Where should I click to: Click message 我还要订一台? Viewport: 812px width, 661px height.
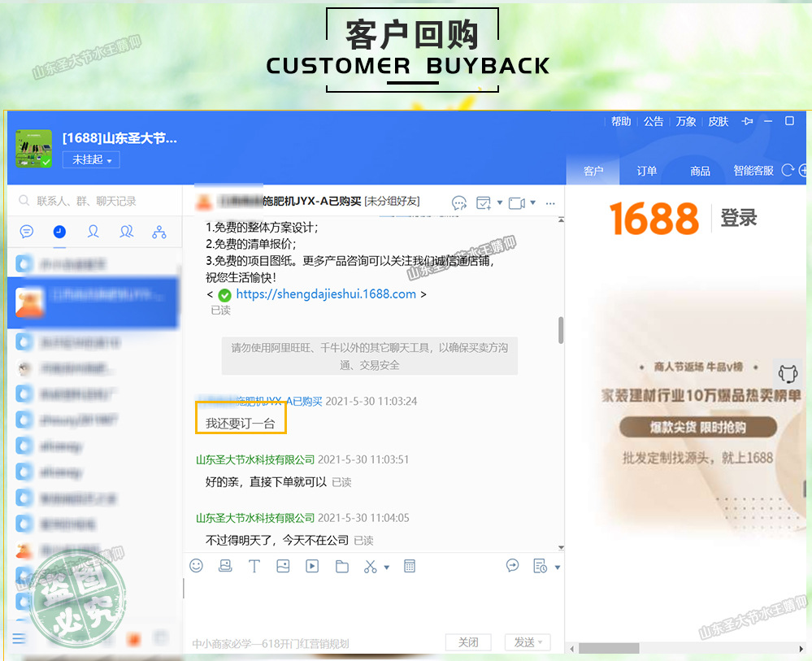click(241, 424)
